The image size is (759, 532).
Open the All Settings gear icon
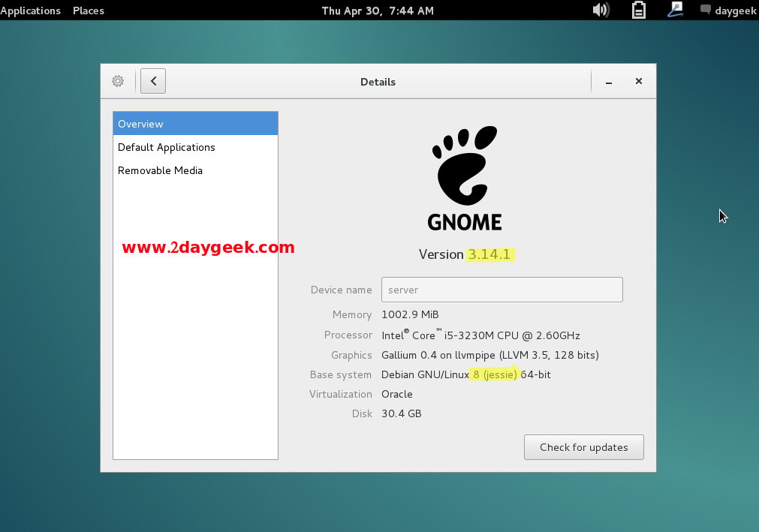118,81
